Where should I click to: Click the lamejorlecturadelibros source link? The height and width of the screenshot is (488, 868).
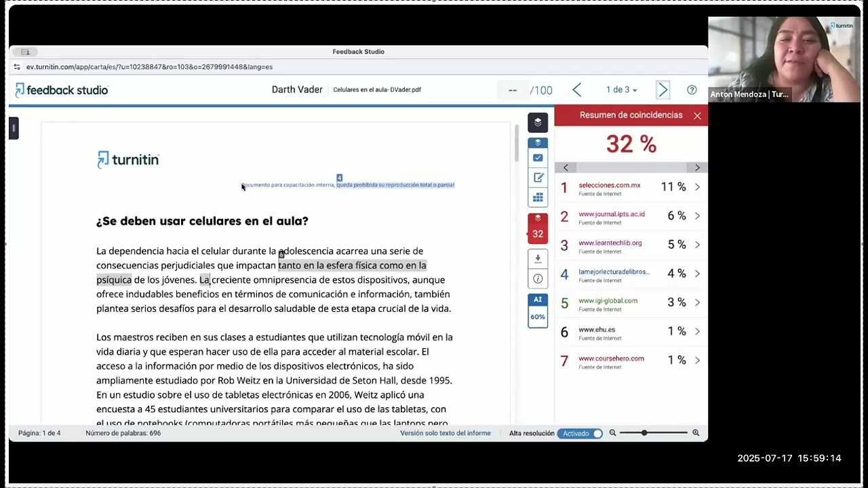[x=614, y=272]
